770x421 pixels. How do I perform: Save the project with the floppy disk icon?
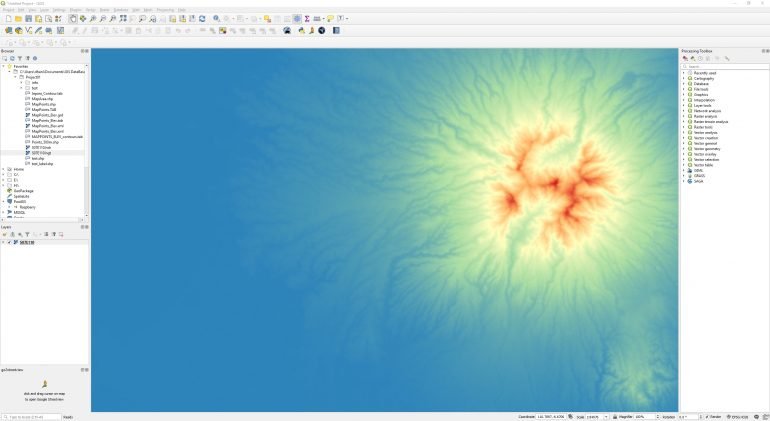point(28,19)
